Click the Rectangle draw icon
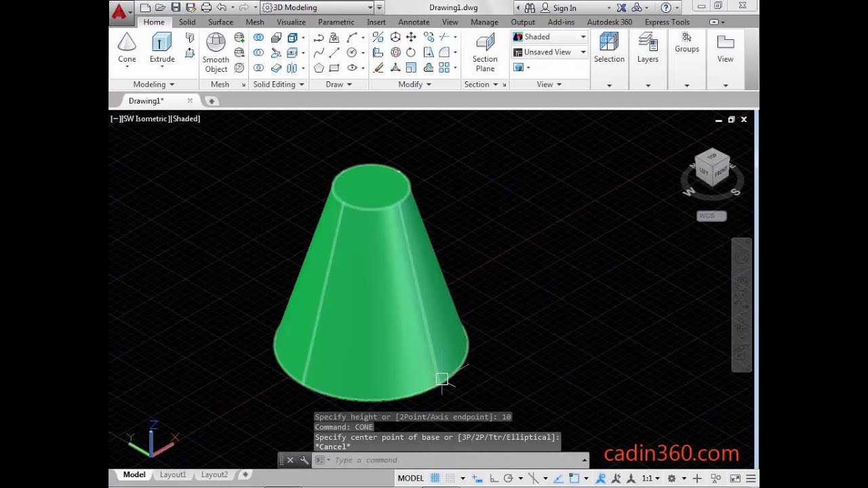This screenshot has width=868, height=488. tap(334, 68)
